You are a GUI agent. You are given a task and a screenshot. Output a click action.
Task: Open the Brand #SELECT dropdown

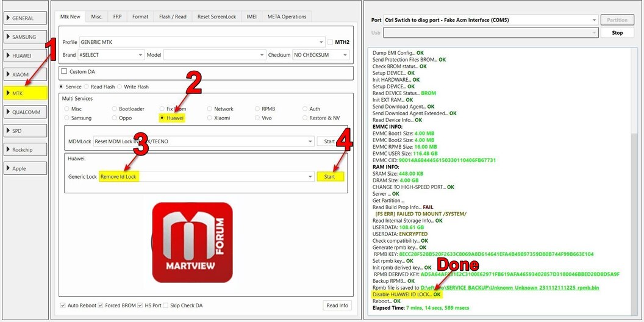click(111, 55)
